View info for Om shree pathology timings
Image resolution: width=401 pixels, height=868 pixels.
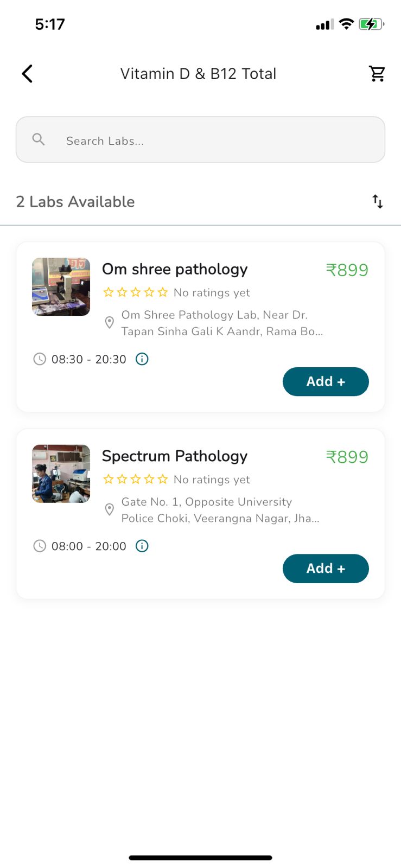(142, 359)
